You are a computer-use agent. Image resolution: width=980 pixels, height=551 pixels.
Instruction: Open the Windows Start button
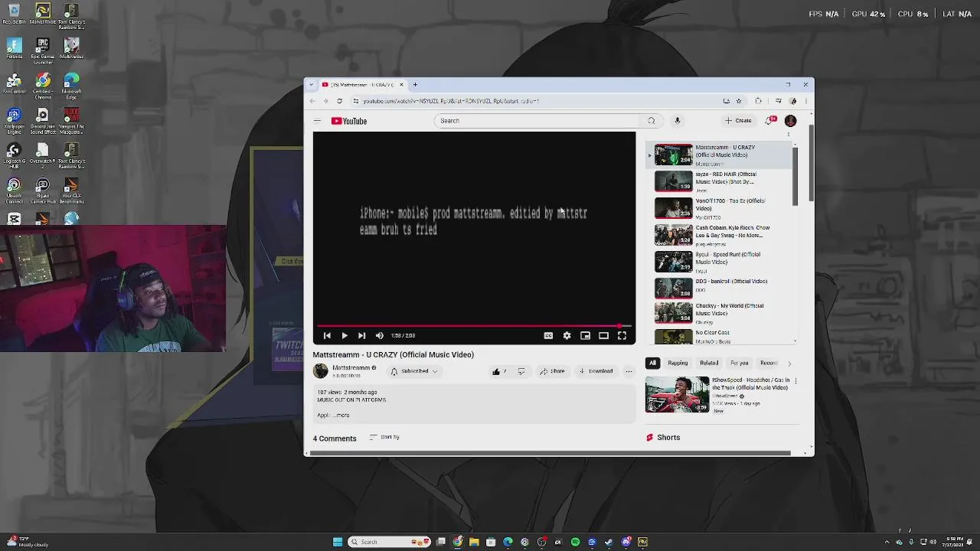[338, 542]
